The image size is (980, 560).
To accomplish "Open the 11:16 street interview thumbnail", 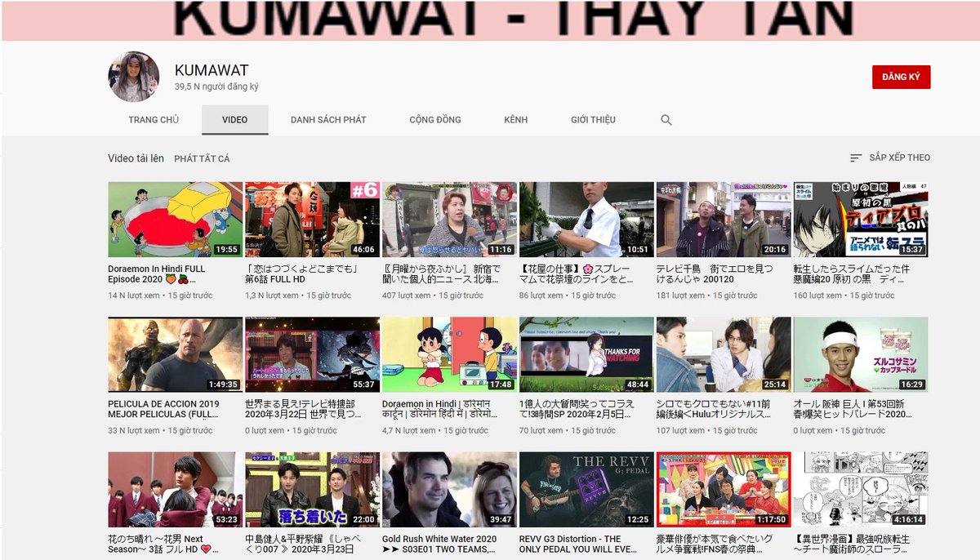I will pos(449,220).
